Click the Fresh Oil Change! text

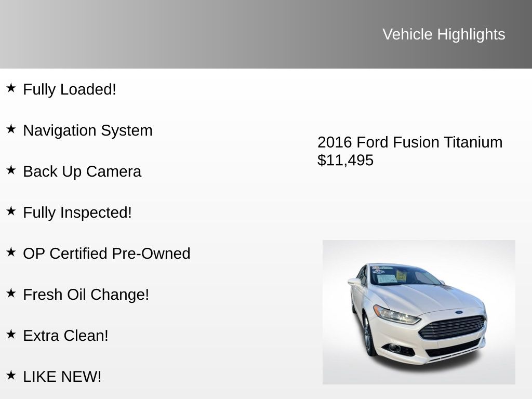[x=86, y=295]
